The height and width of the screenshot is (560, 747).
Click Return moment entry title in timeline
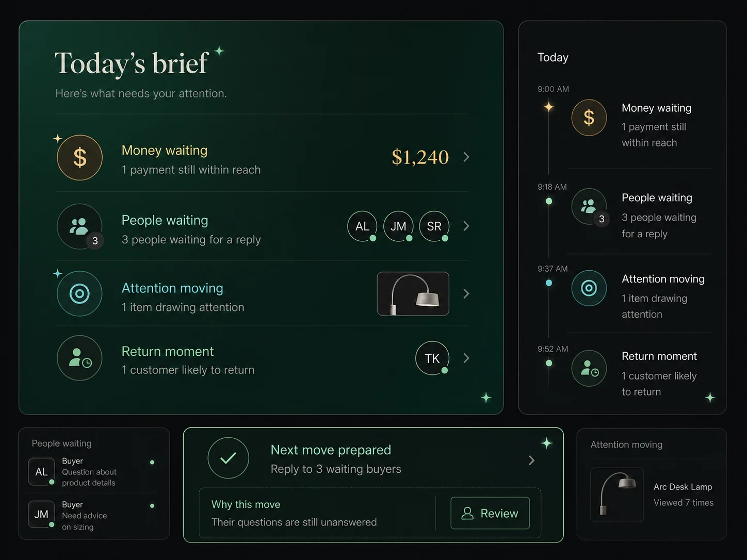[x=659, y=356]
